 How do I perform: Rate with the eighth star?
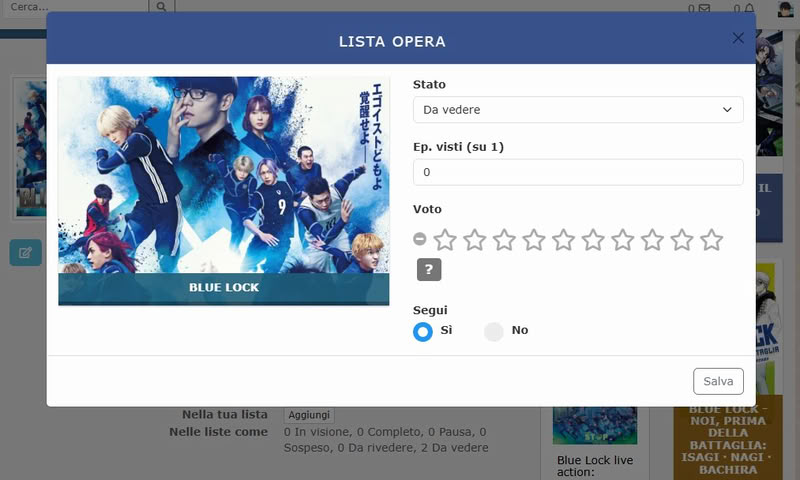(x=652, y=240)
